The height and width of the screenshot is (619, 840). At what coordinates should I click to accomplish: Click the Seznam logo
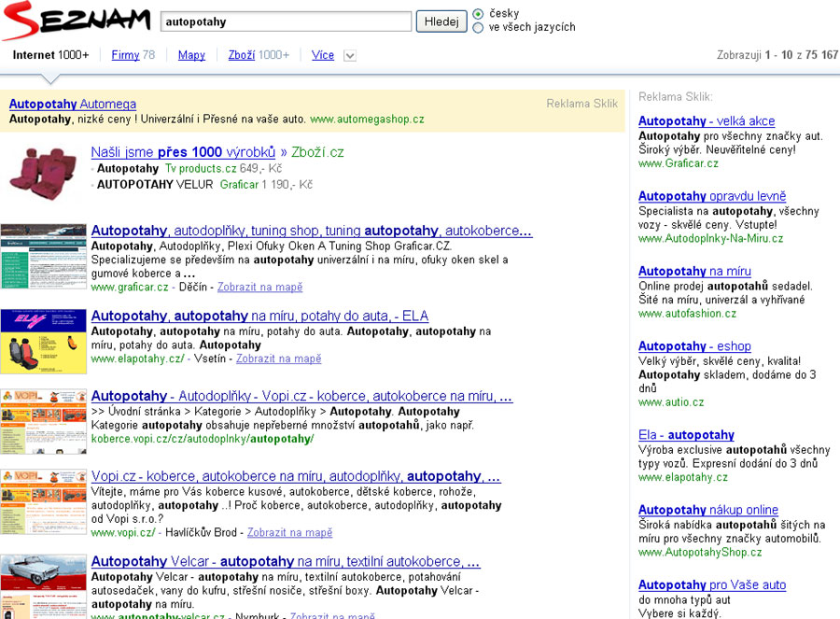click(x=76, y=21)
